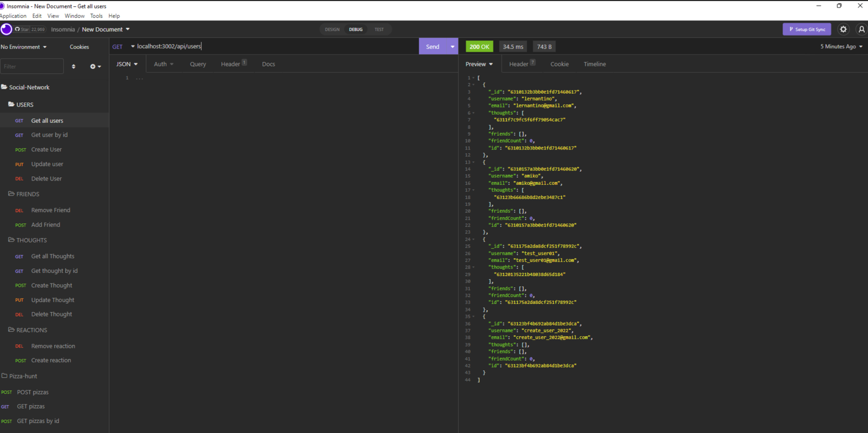Open the Timeline response tab
Viewport: 868px width, 433px height.
click(594, 64)
